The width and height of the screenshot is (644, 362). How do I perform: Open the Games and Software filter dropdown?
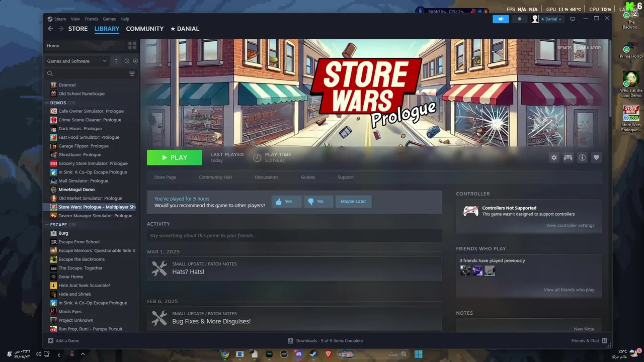[x=77, y=61]
